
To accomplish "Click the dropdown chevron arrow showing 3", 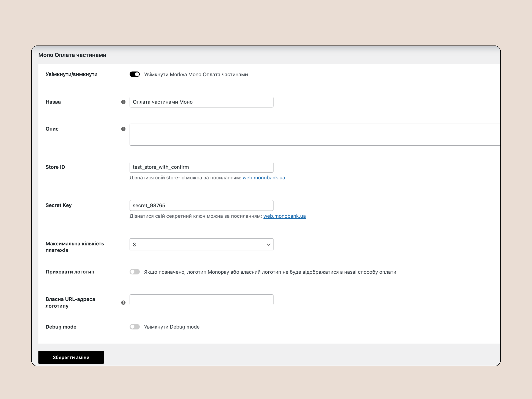I will [268, 245].
